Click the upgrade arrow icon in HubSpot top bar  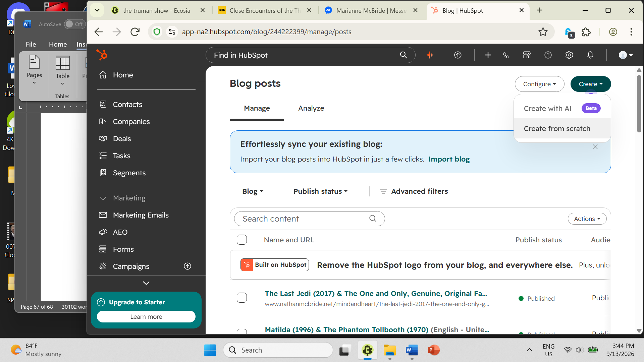coord(458,55)
